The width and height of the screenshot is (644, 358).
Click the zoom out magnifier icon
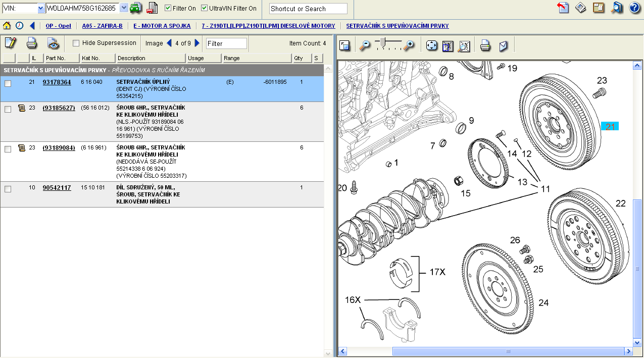(364, 46)
